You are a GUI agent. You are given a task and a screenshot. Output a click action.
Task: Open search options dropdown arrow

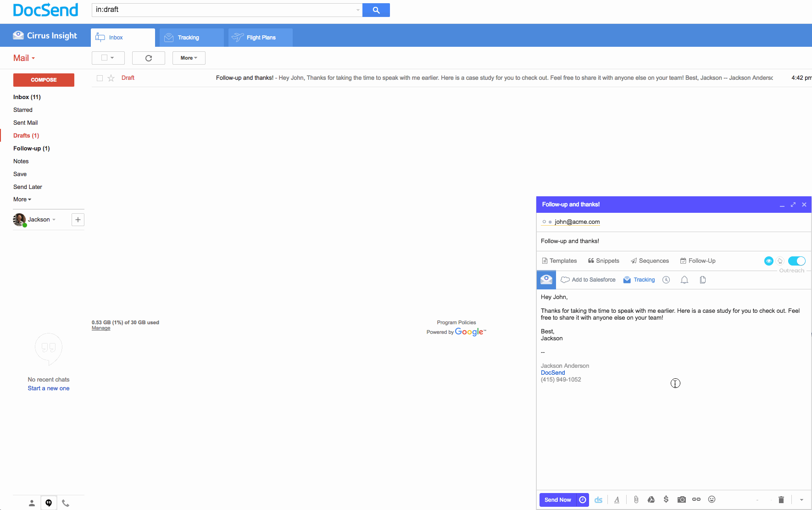358,10
